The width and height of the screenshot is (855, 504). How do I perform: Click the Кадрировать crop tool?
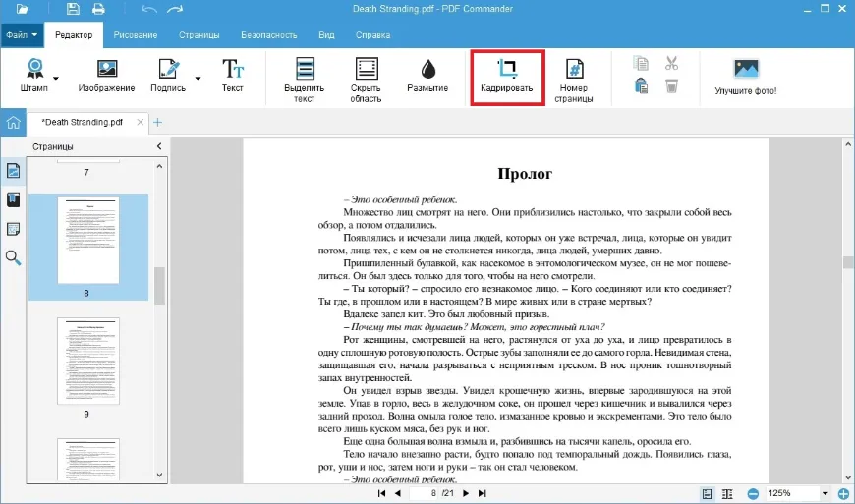tap(507, 78)
